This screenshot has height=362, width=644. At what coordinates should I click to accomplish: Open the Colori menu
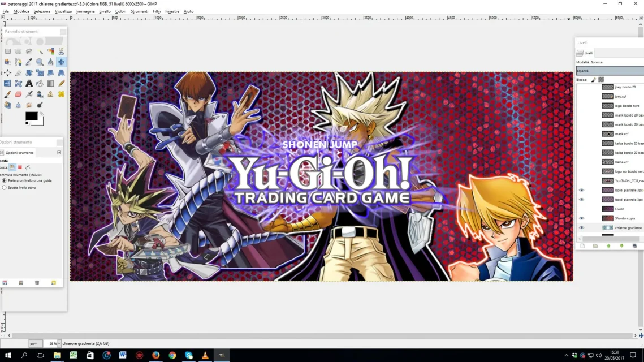pyautogui.click(x=121, y=11)
